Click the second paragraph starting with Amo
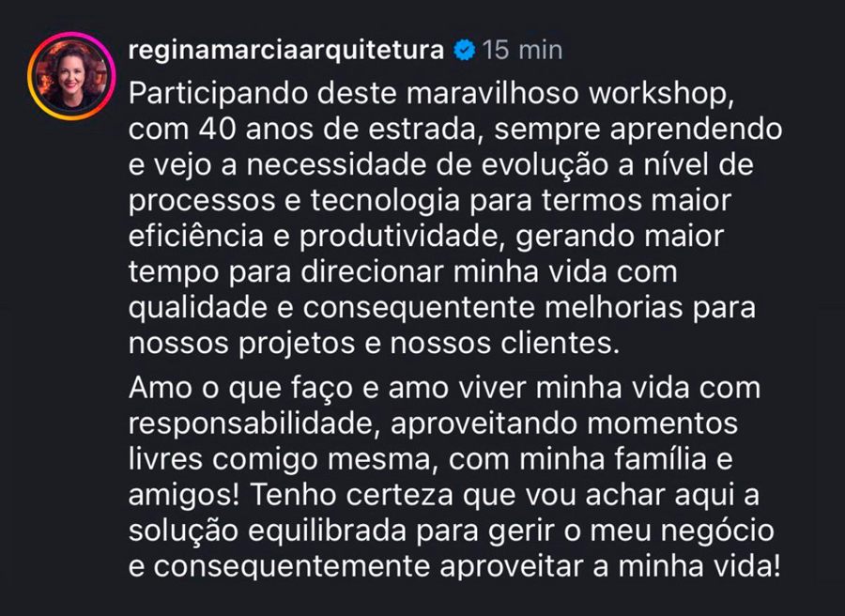845x616 pixels. (282, 387)
